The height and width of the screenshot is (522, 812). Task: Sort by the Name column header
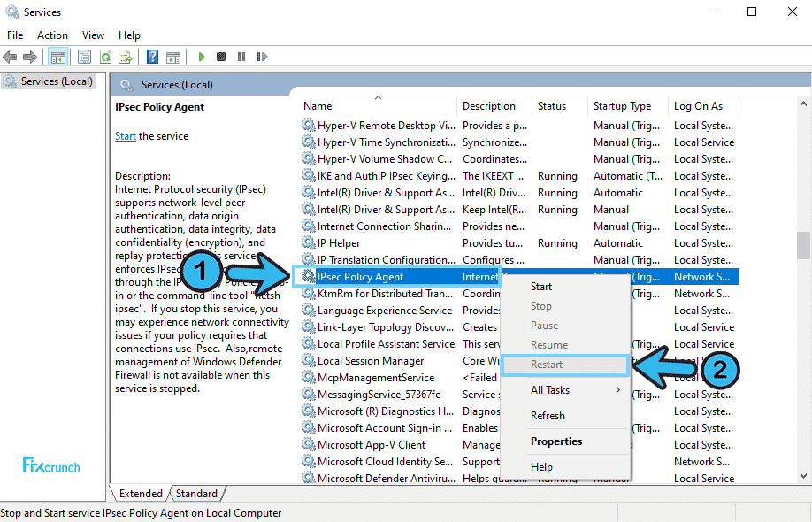pyautogui.click(x=378, y=106)
